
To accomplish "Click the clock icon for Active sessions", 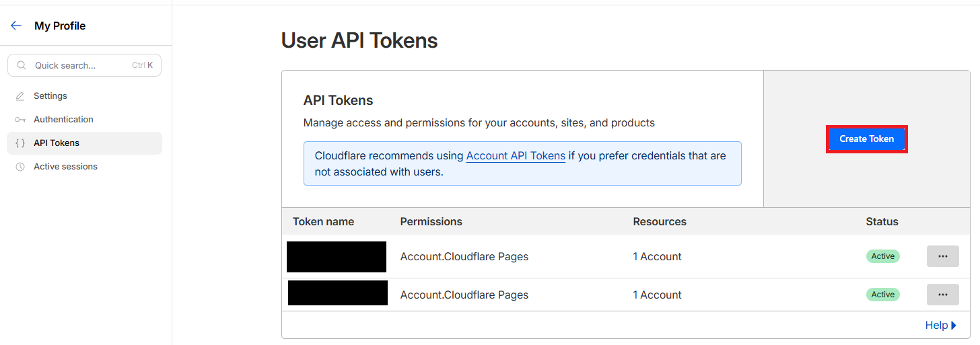I will 20,167.
